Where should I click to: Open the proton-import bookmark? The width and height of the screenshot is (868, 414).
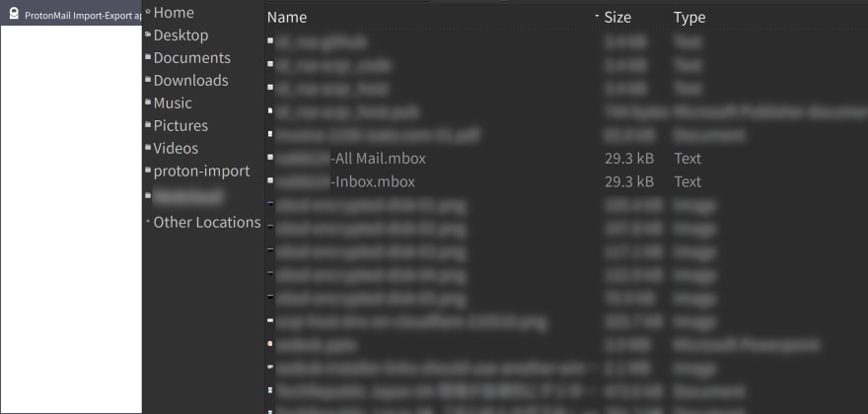point(201,172)
